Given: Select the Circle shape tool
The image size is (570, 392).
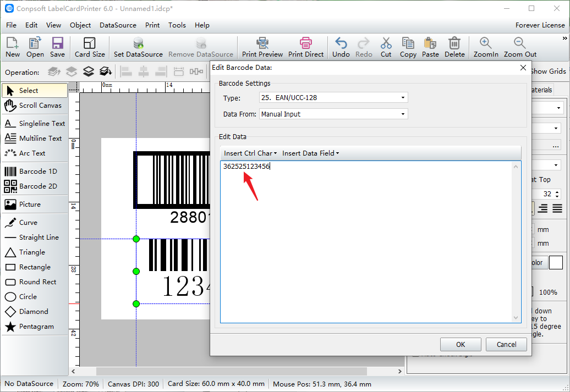Looking at the screenshot, I should (35, 297).
